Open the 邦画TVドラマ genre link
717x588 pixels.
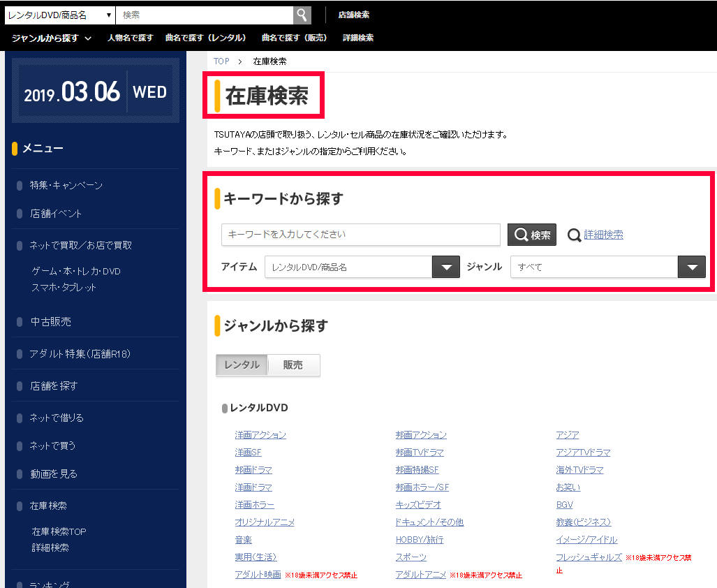coord(420,452)
